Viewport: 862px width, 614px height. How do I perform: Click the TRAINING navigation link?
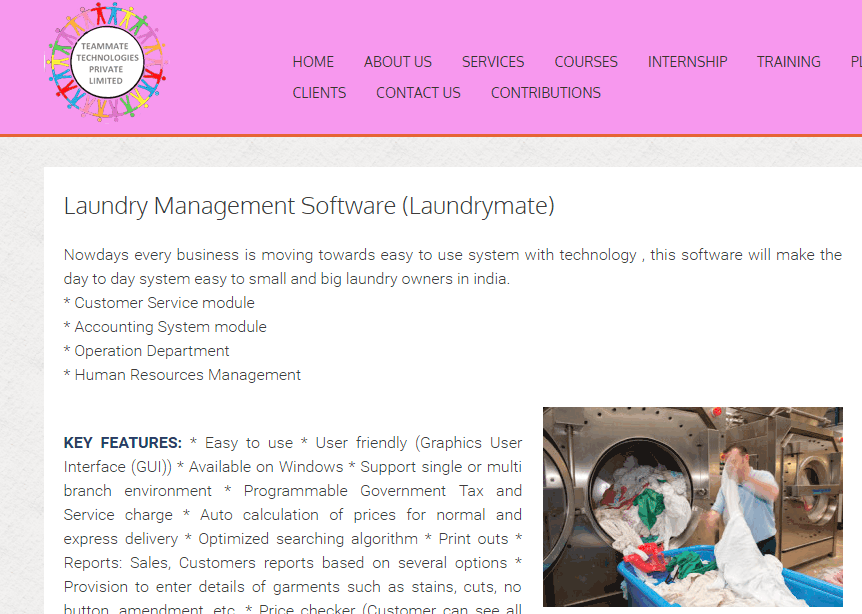tap(788, 62)
